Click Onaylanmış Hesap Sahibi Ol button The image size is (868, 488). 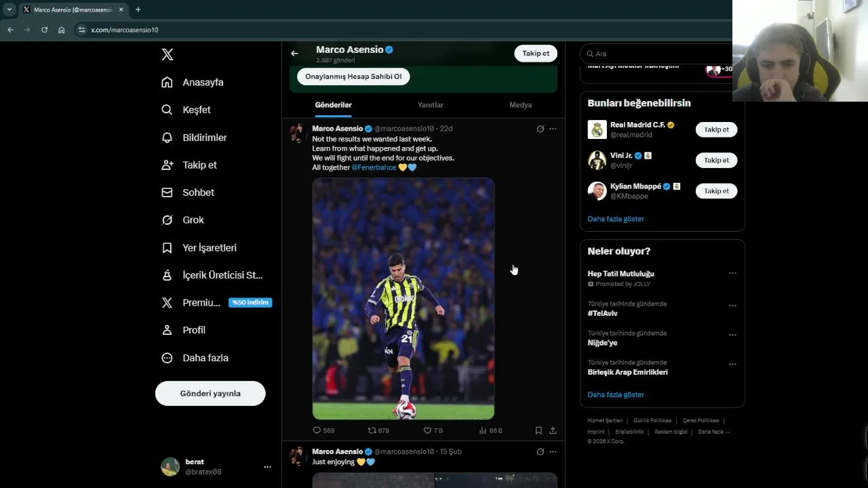pyautogui.click(x=353, y=77)
